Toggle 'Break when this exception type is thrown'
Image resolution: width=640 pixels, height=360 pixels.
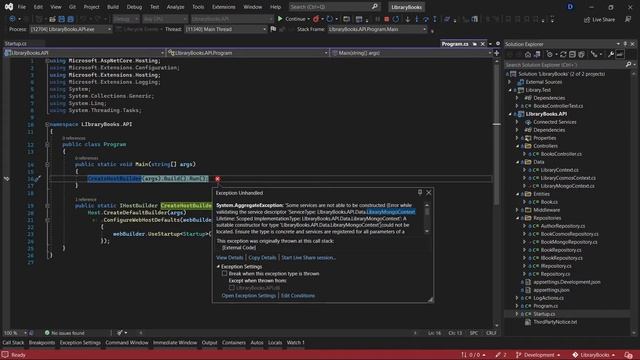tap(224, 273)
